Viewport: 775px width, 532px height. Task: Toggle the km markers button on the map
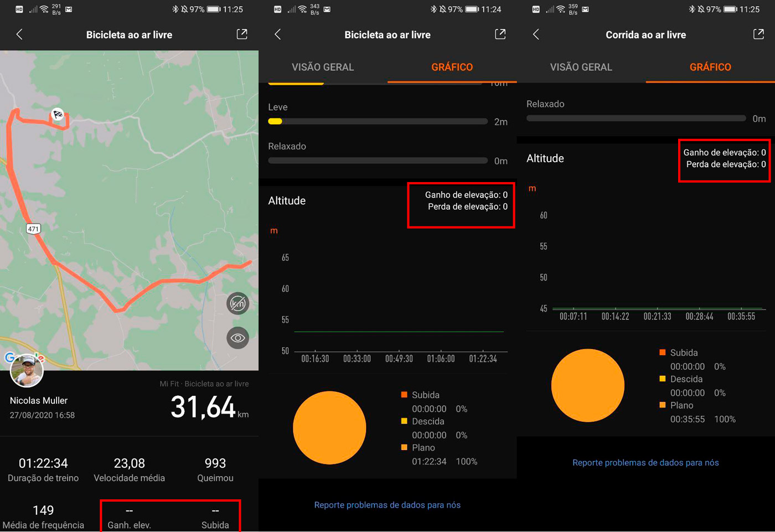pos(238,303)
